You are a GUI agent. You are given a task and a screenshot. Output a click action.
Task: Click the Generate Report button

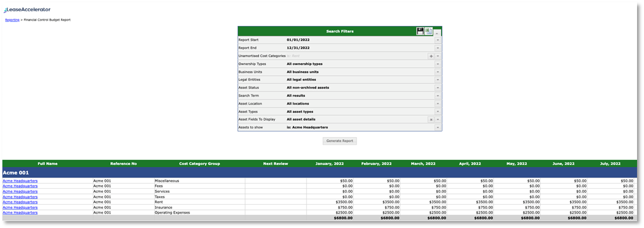click(x=340, y=141)
